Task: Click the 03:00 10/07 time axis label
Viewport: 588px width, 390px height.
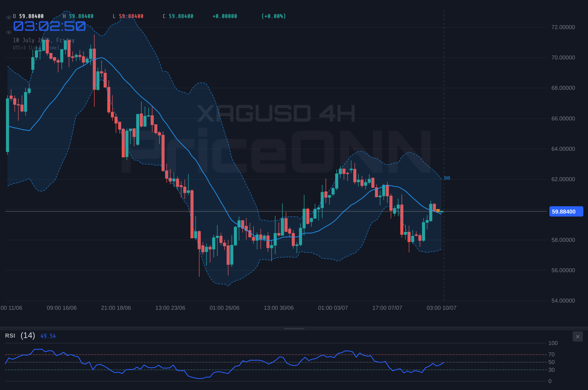Action: 442,308
